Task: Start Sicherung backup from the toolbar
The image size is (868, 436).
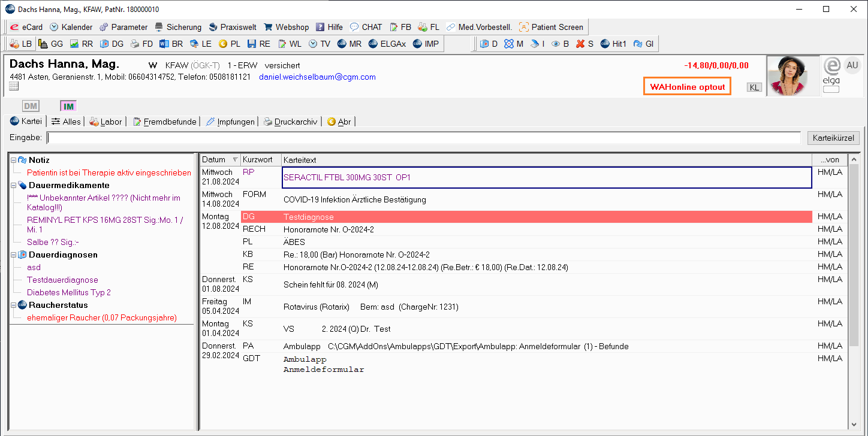Action: coord(178,27)
